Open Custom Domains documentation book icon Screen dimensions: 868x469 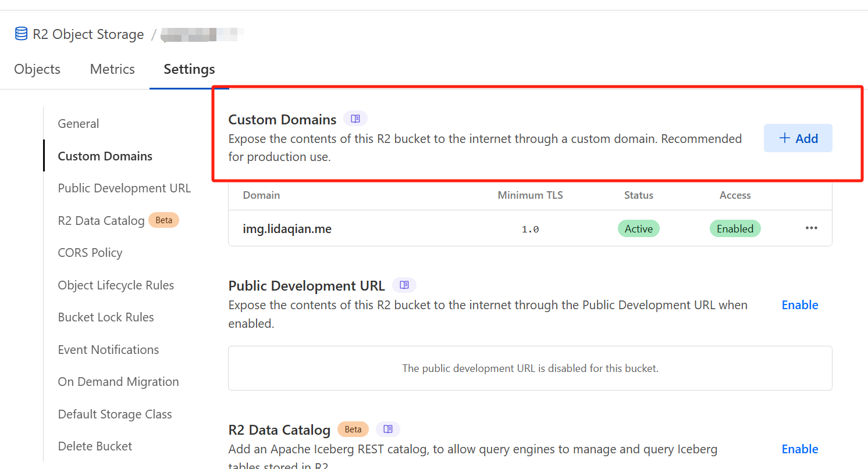(355, 119)
